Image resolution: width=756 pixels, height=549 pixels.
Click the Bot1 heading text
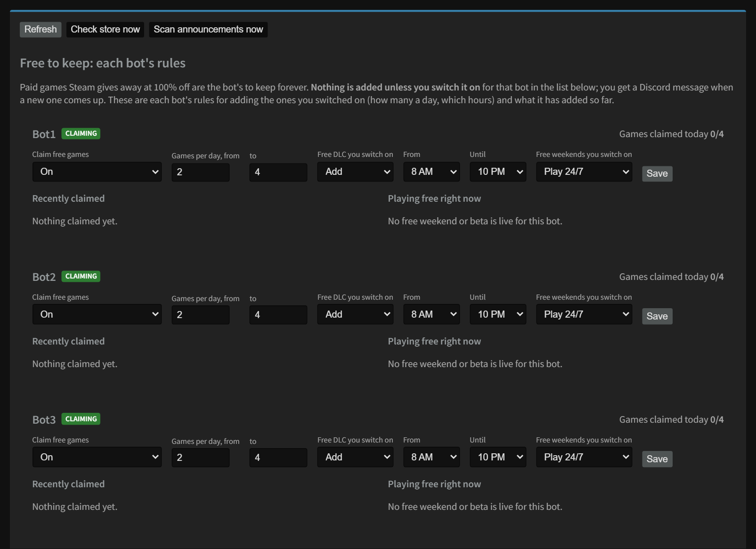tap(44, 134)
